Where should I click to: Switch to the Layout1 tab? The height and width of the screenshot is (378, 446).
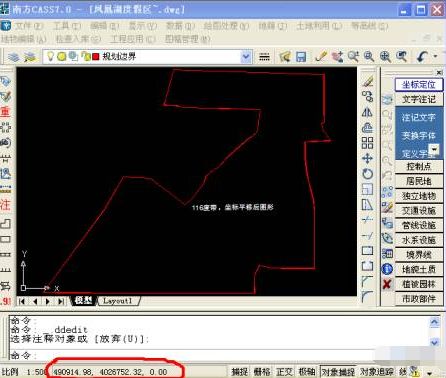tap(117, 301)
